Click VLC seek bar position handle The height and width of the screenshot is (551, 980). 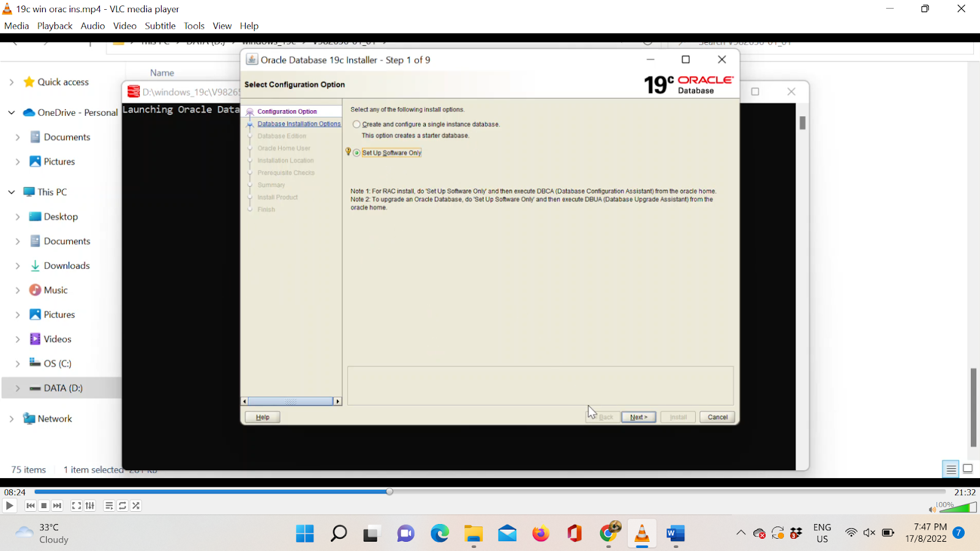click(x=390, y=492)
